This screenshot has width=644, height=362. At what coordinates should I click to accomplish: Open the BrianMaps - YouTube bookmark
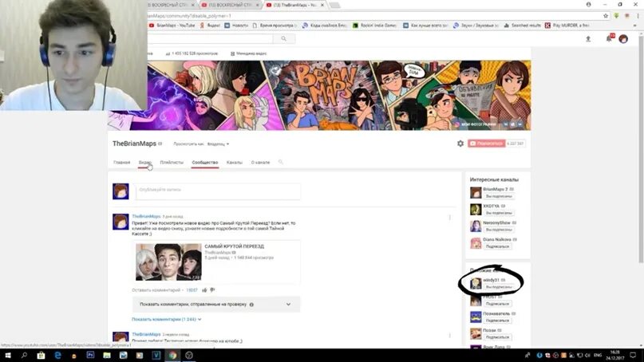pos(172,26)
